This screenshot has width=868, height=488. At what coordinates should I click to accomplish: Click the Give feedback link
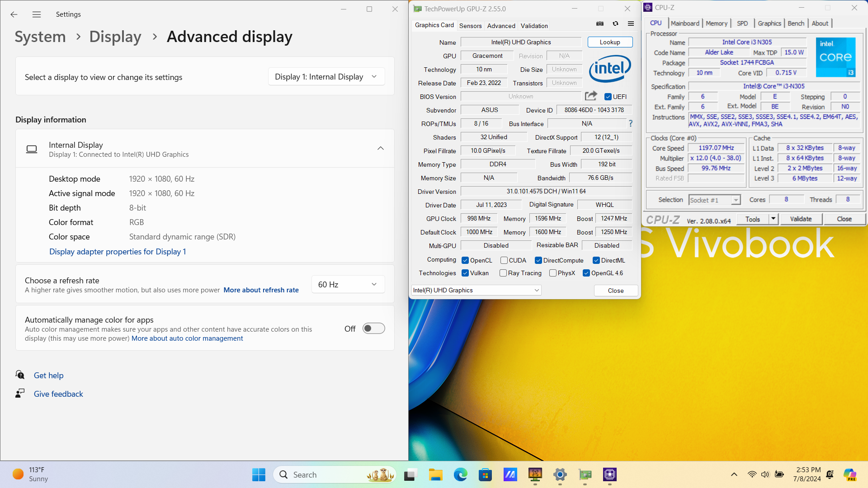58,394
